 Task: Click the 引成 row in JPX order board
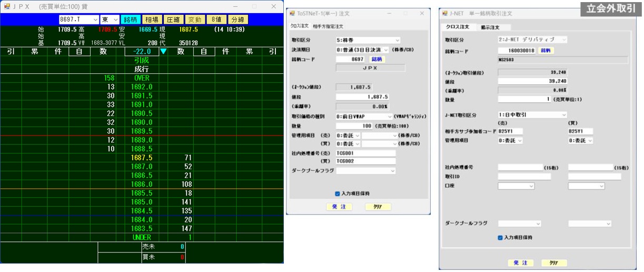click(142, 61)
